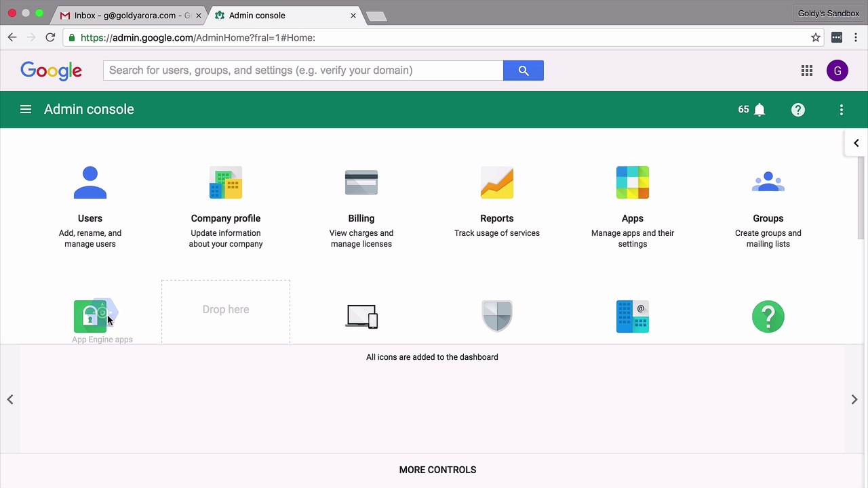Viewport: 868px width, 488px height.
Task: Click the Groups label
Action: tap(768, 218)
